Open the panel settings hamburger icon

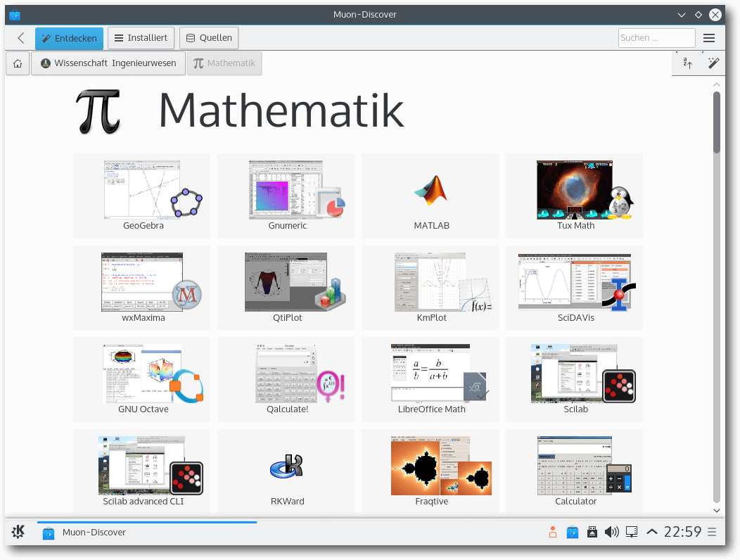coord(712,532)
